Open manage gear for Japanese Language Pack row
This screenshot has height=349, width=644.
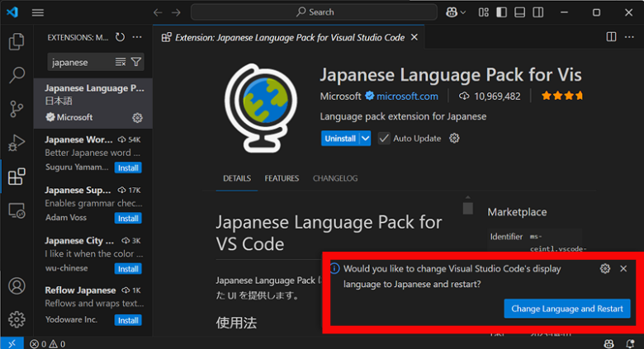click(137, 118)
